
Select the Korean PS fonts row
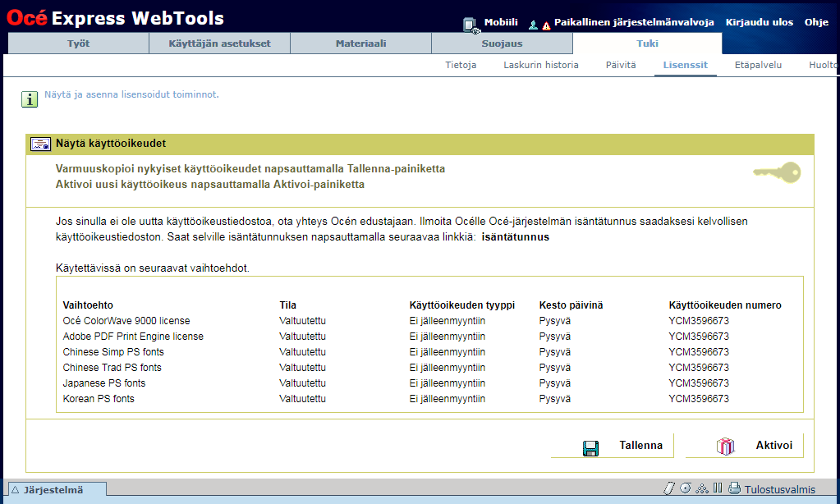(x=429, y=398)
